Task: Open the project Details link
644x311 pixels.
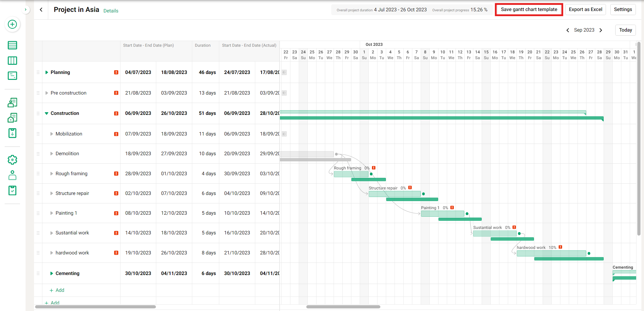Action: tap(111, 11)
